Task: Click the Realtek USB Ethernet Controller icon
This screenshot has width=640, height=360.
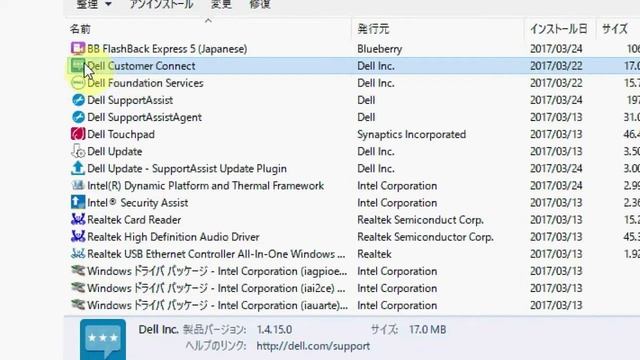Action: 78,254
